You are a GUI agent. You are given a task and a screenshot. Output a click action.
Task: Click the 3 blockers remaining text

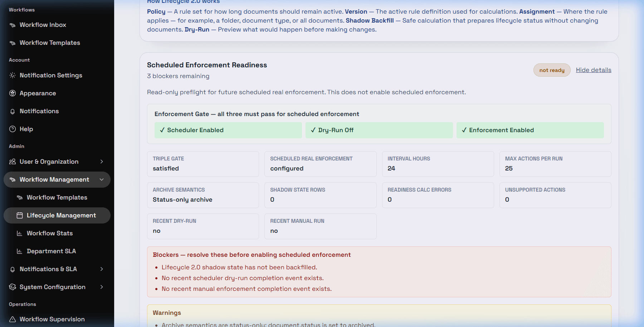tap(178, 76)
